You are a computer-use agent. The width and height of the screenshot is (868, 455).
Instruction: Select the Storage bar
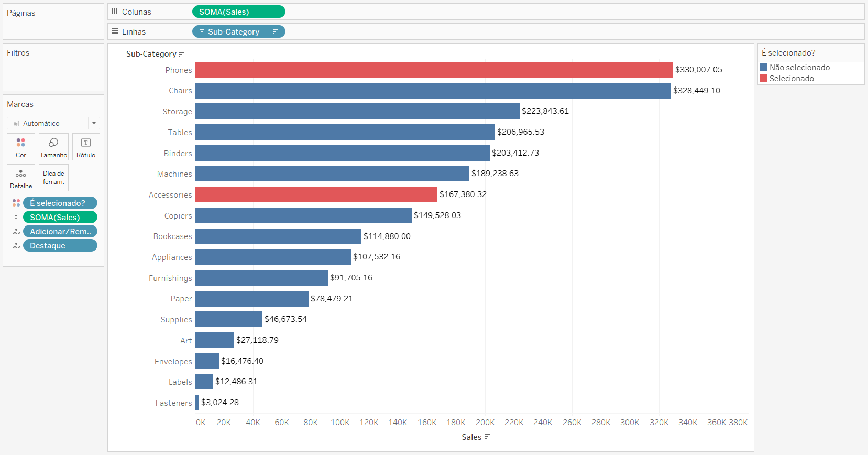[357, 111]
